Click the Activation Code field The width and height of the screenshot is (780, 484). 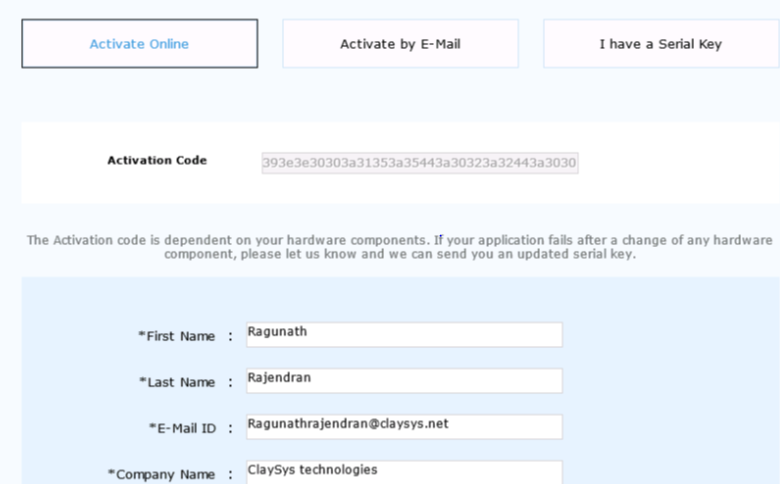(420, 163)
